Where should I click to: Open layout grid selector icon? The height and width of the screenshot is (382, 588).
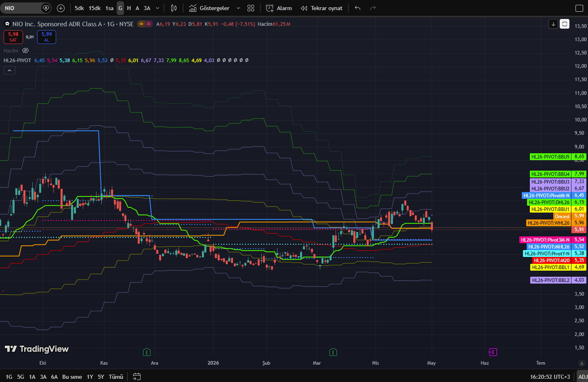point(251,8)
